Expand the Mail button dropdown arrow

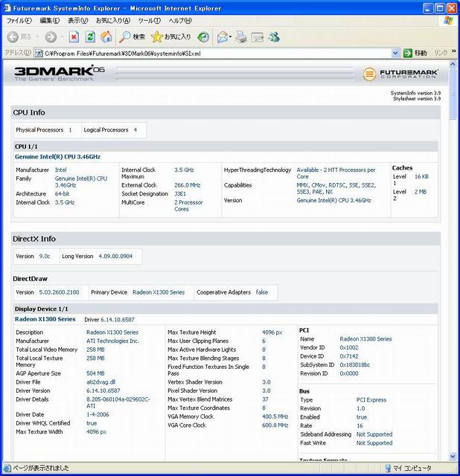pyautogui.click(x=231, y=36)
